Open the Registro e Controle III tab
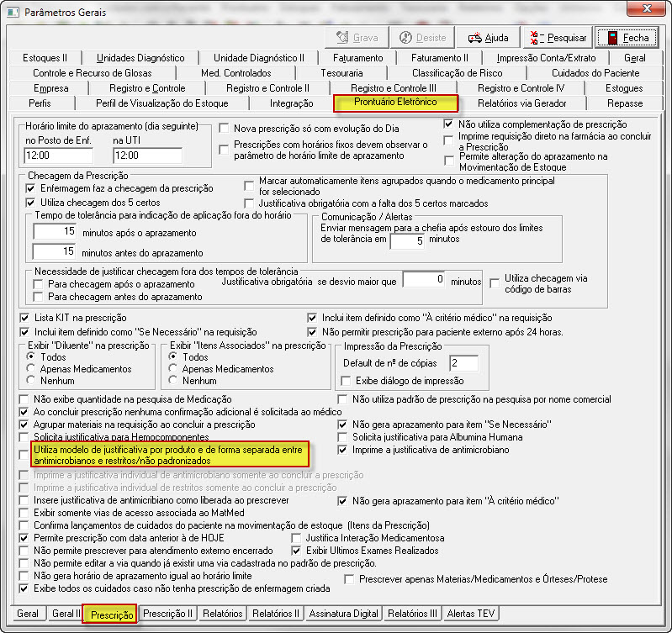The width and height of the screenshot is (672, 633). point(393,88)
